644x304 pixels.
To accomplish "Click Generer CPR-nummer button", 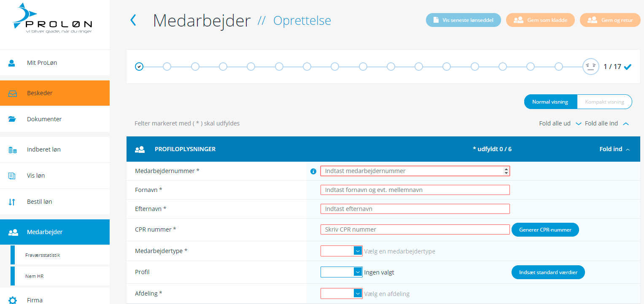I will click(545, 230).
